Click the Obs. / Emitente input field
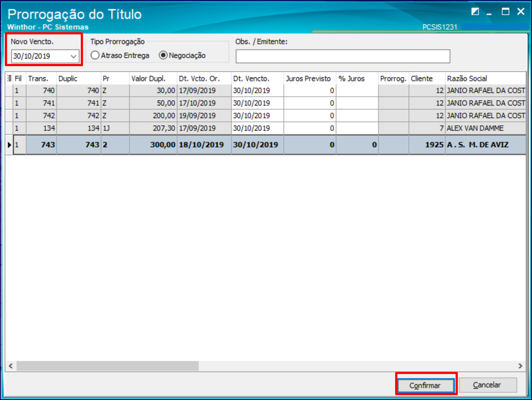Image resolution: width=532 pixels, height=400 pixels. (x=343, y=56)
